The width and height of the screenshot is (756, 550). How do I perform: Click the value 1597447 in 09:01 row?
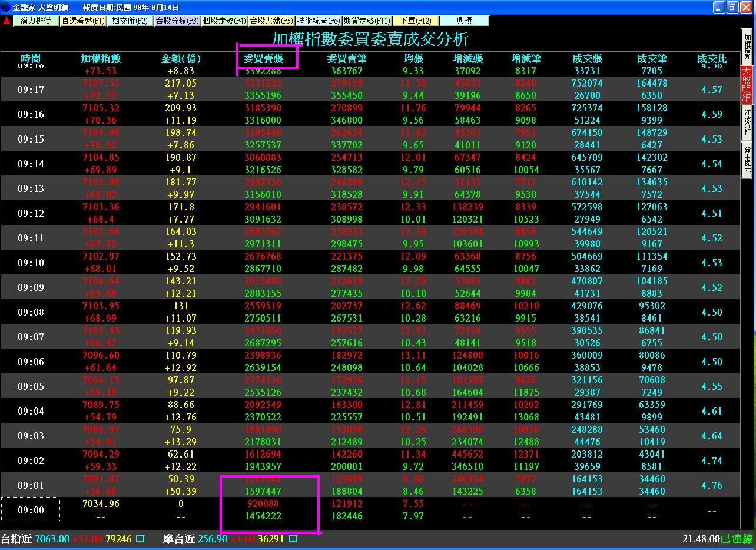pos(263,492)
